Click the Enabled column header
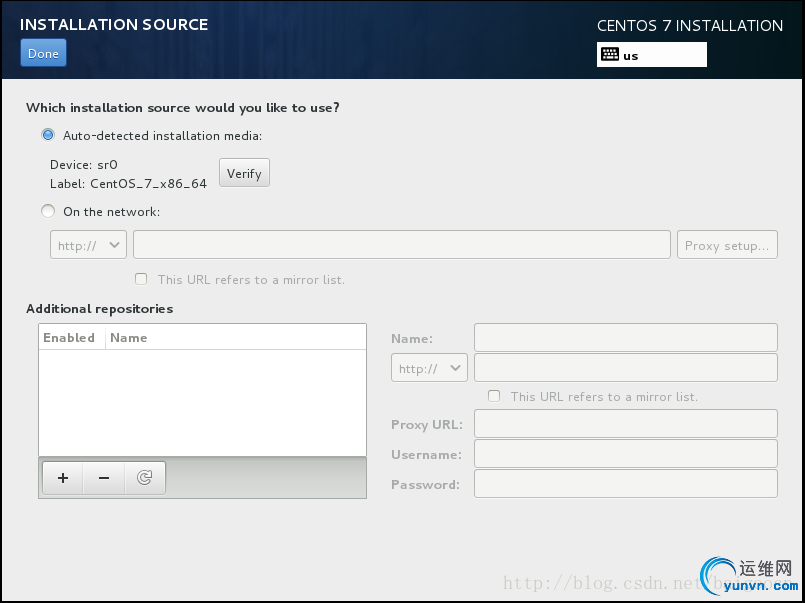805x603 pixels. point(72,337)
